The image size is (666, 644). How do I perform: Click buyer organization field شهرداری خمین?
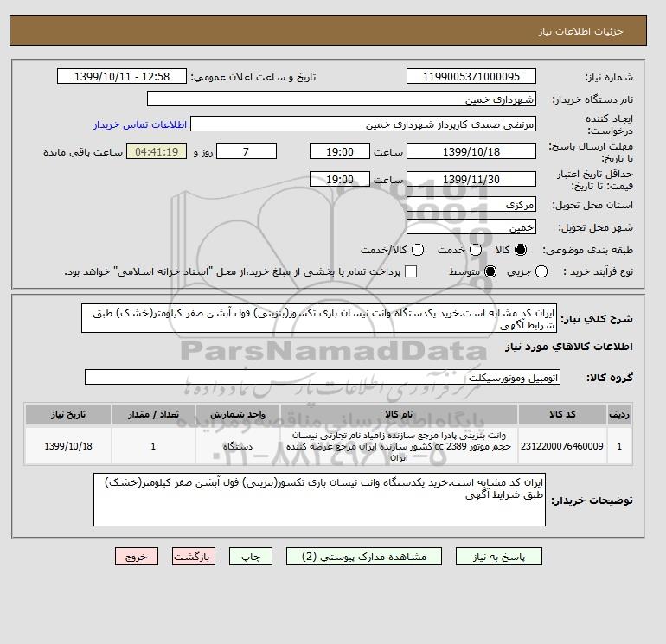point(342,99)
